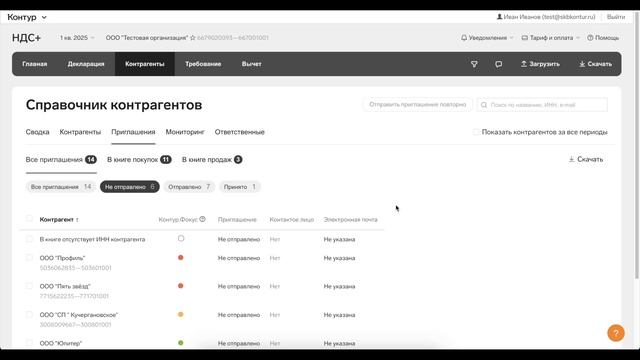Open the Главная nav item
Image resolution: width=640 pixels, height=360 pixels.
[x=35, y=64]
